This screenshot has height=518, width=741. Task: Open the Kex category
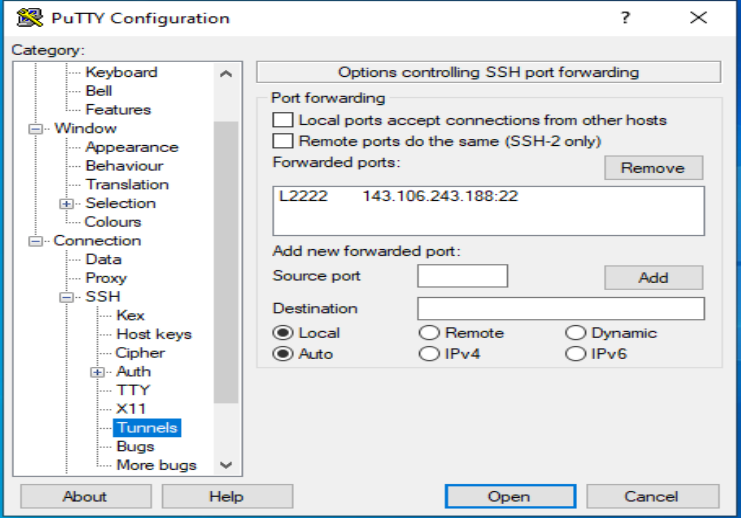click(130, 315)
